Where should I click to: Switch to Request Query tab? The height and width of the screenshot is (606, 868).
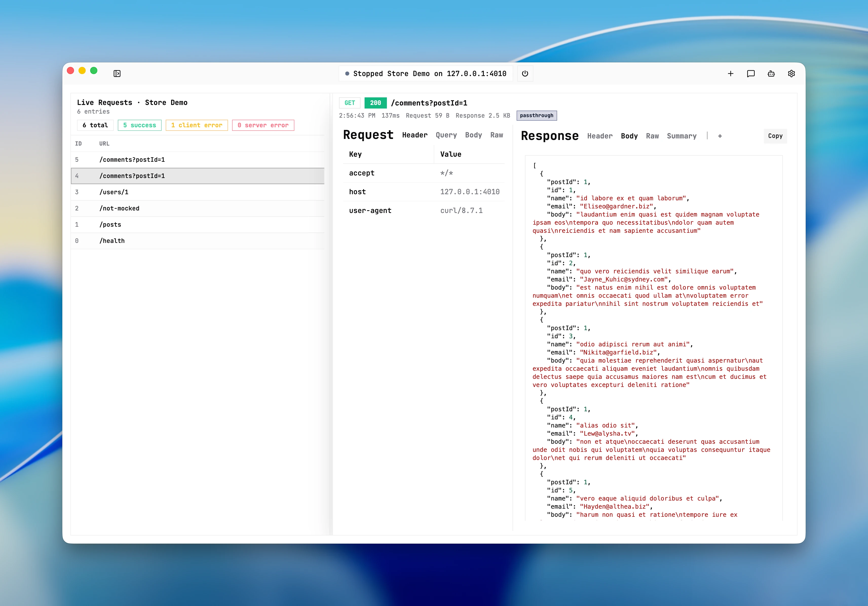click(446, 135)
